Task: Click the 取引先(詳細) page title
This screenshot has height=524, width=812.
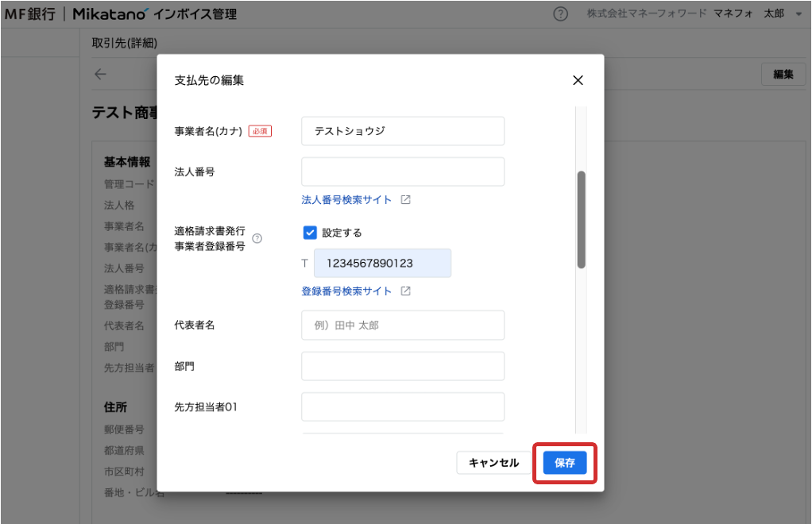Action: 124,43
